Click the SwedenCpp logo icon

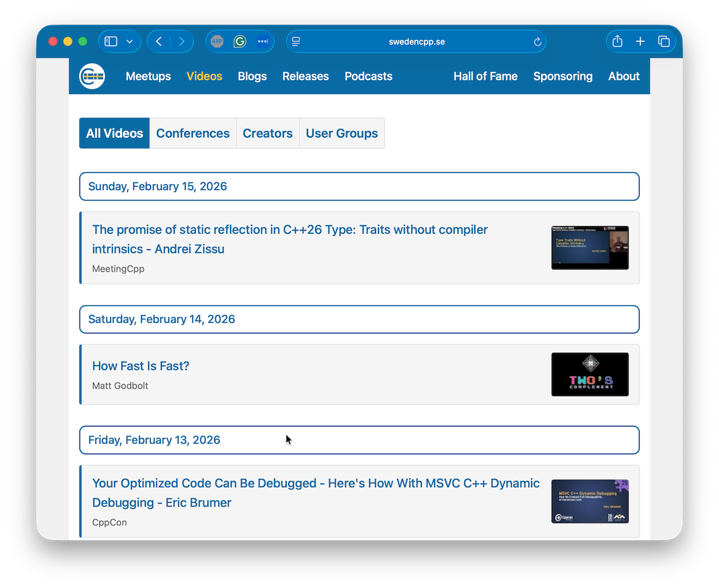click(x=92, y=76)
